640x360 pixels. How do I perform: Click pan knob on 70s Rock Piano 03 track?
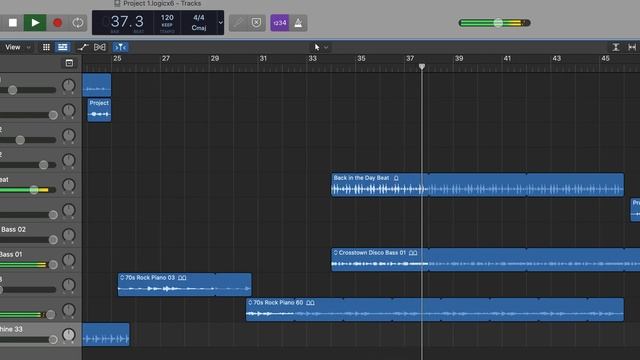tap(69, 285)
